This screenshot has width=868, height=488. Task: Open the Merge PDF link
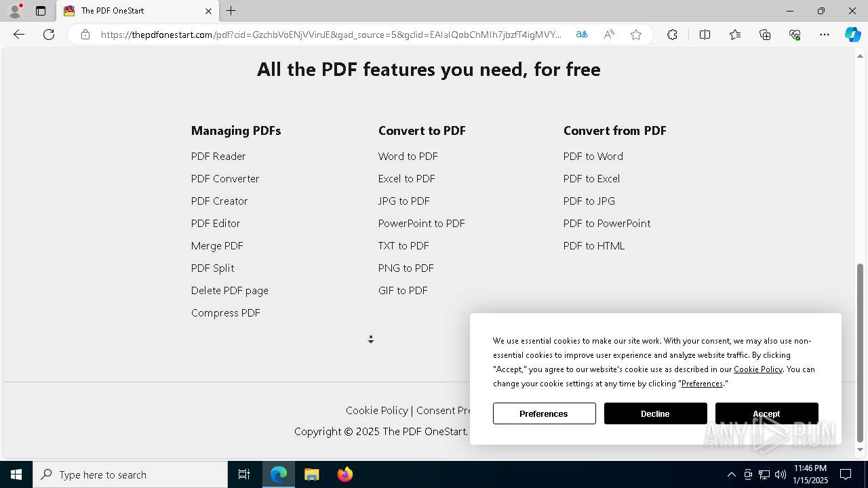[217, 245]
